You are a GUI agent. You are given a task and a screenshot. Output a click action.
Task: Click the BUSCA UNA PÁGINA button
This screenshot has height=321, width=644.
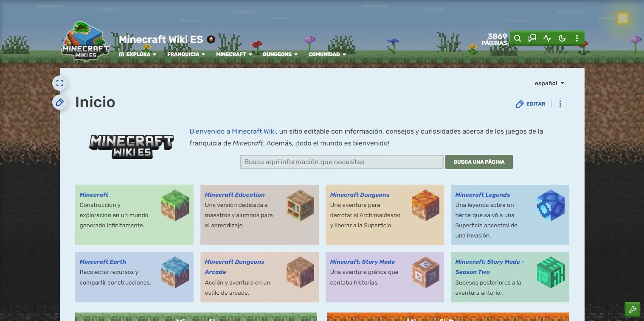(x=479, y=162)
